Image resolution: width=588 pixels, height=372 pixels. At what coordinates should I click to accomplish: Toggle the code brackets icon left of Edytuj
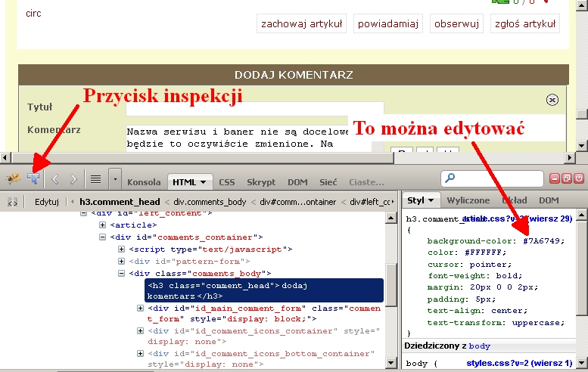(12, 203)
